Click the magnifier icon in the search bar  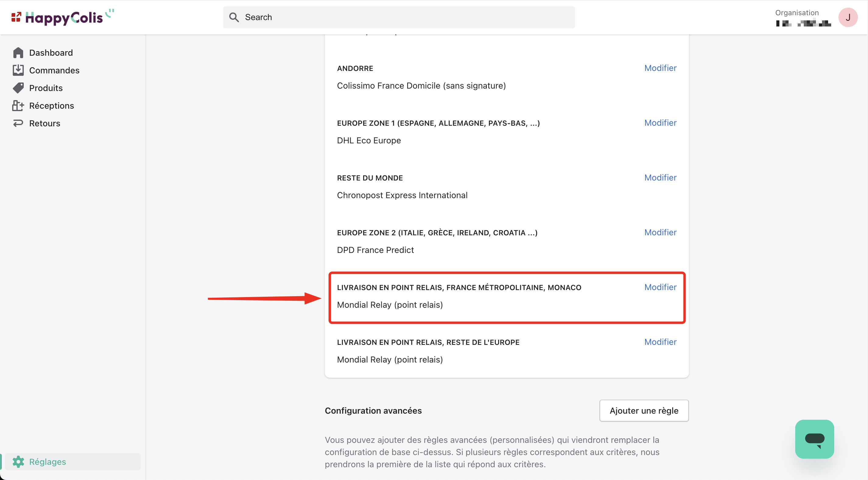[x=234, y=17]
